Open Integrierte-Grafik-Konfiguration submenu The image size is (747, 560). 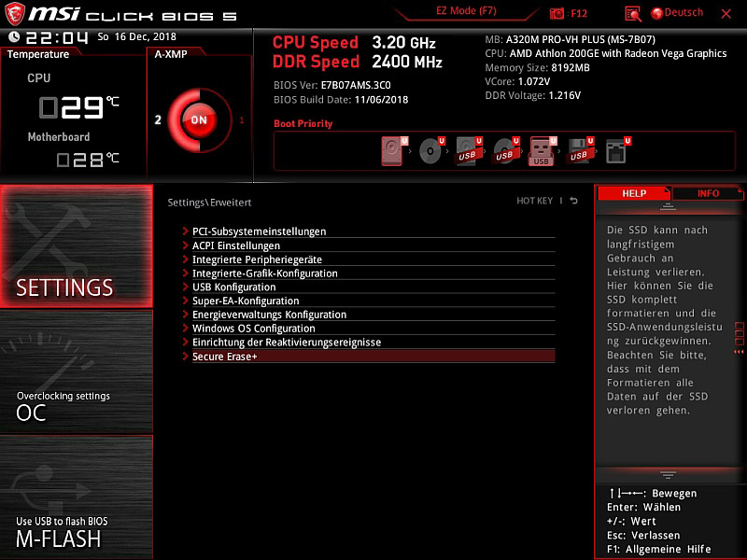pos(369,273)
